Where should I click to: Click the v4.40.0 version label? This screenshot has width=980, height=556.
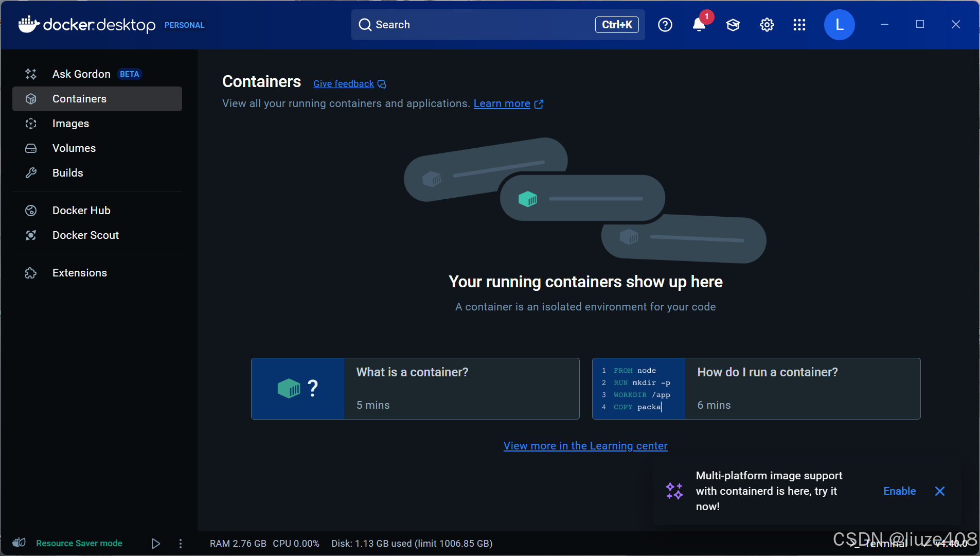[951, 543]
